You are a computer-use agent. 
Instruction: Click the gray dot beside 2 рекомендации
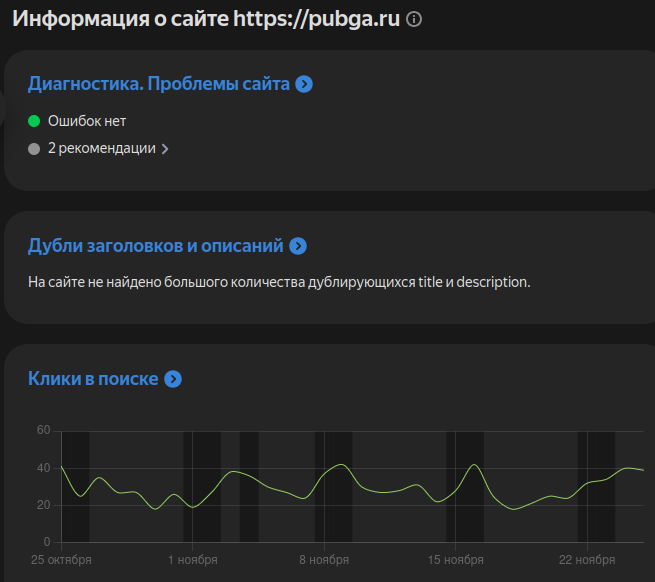tap(34, 148)
